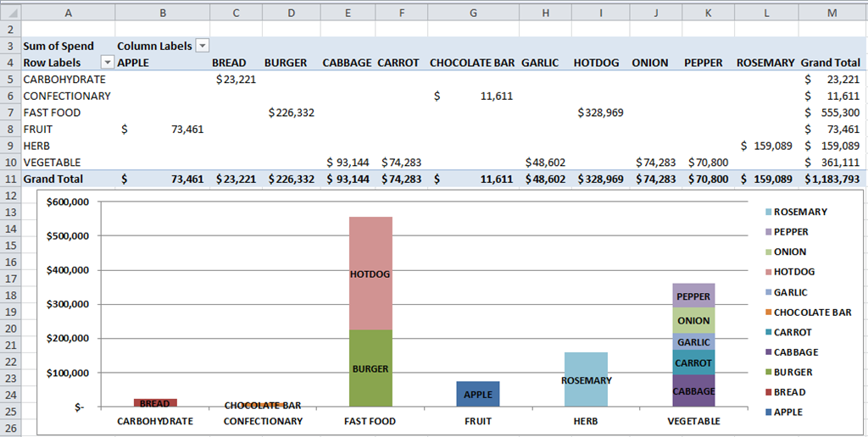Select the GARLIC bar segment in chart

[693, 341]
